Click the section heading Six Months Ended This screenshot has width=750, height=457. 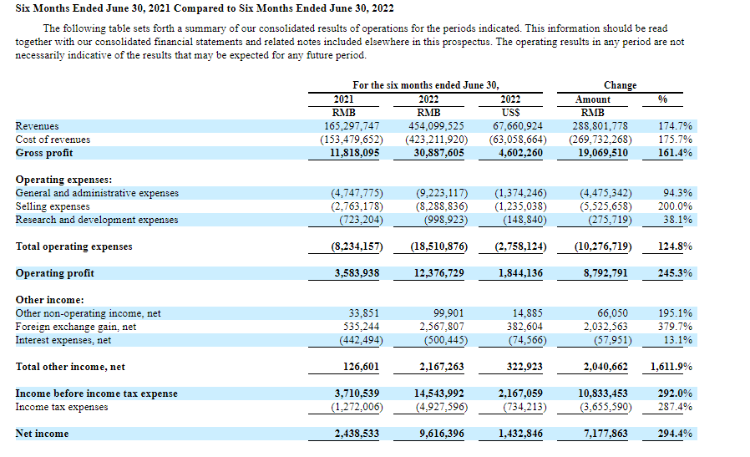(205, 9)
